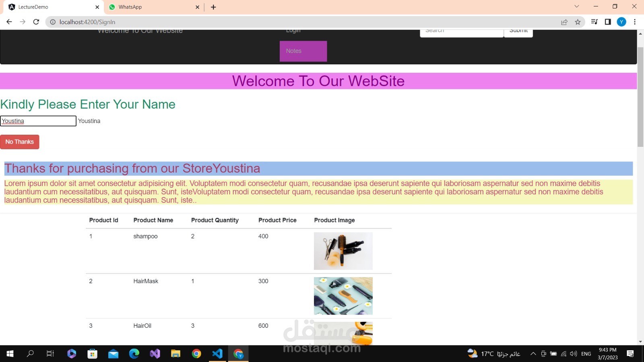This screenshot has height=362, width=644.
Task: Click the No Thanks button
Action: [19, 142]
